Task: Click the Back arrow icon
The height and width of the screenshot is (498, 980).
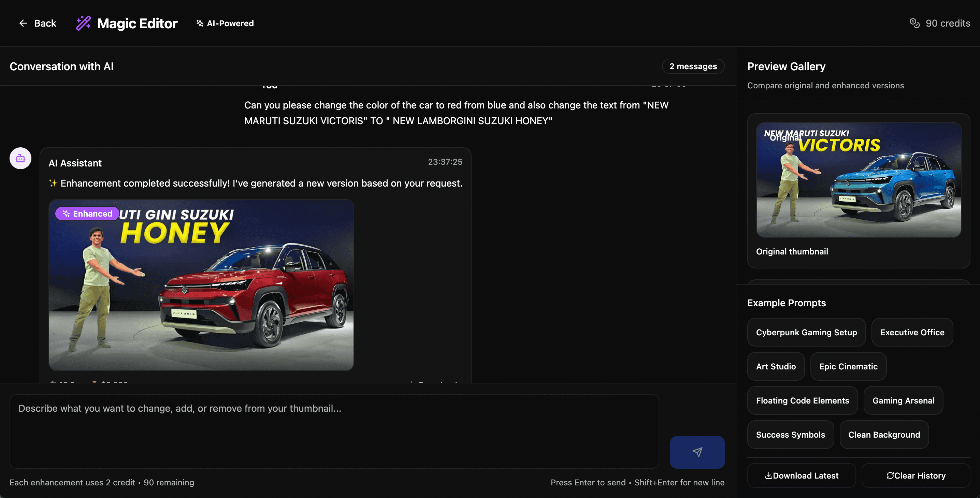Action: pyautogui.click(x=23, y=23)
